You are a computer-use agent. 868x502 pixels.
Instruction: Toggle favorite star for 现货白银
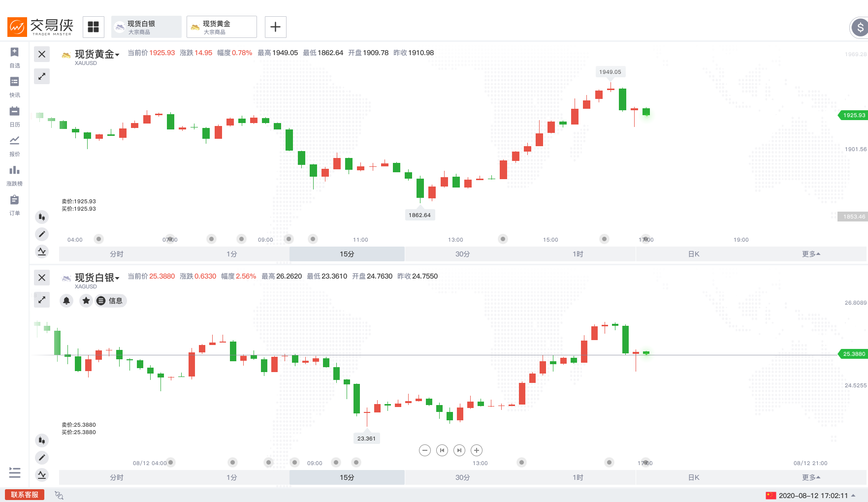[x=86, y=301]
